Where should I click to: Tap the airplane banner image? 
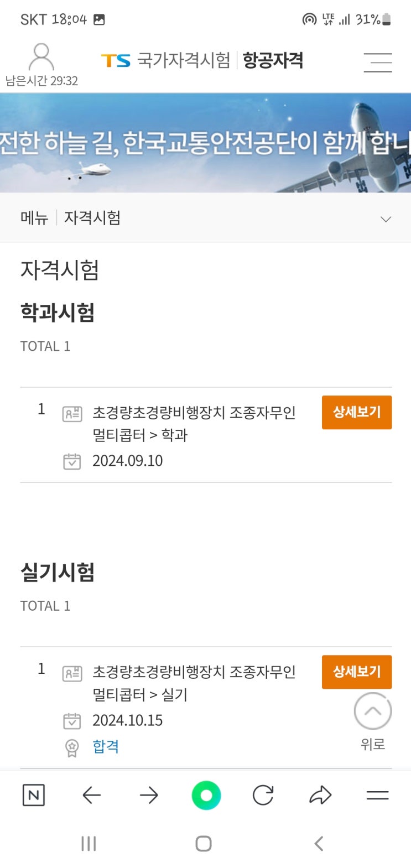pyautogui.click(x=205, y=143)
